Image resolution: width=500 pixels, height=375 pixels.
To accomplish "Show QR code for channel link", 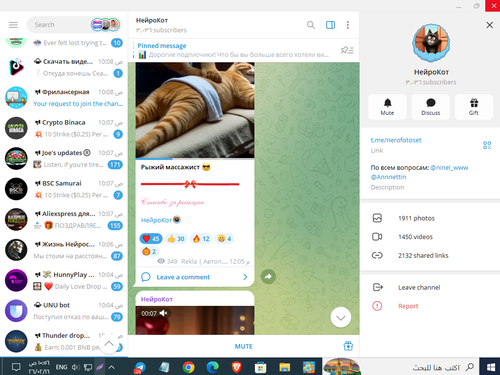I will tap(487, 145).
